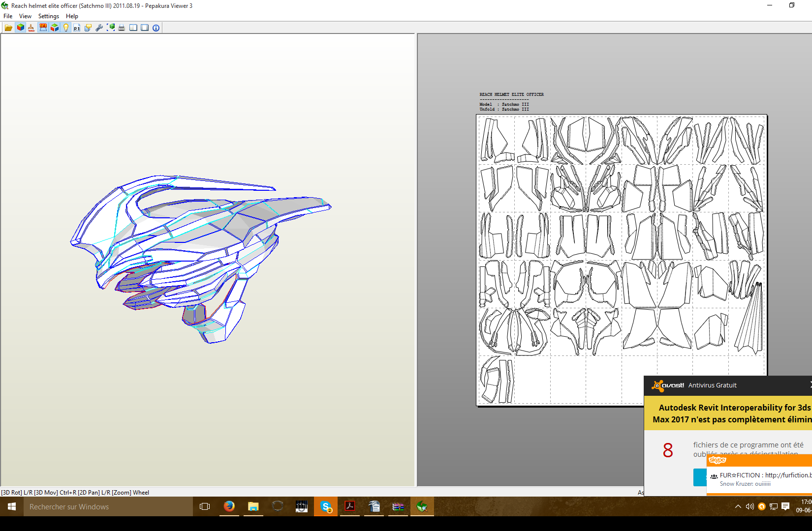Toggle the light bulb lighting icon
Screen dimensions: 812x531
66,28
